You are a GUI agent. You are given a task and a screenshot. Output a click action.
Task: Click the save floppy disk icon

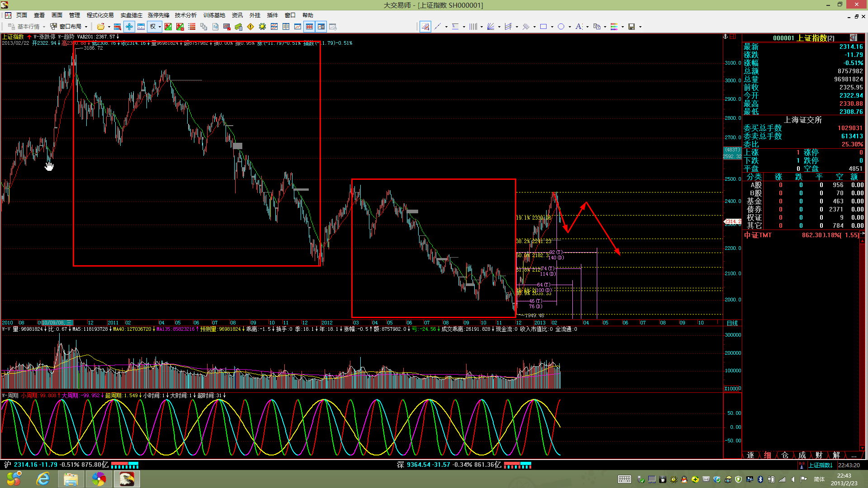click(x=632, y=27)
